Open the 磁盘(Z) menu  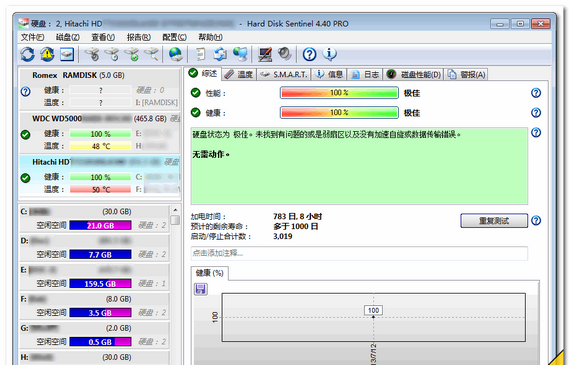(x=68, y=37)
